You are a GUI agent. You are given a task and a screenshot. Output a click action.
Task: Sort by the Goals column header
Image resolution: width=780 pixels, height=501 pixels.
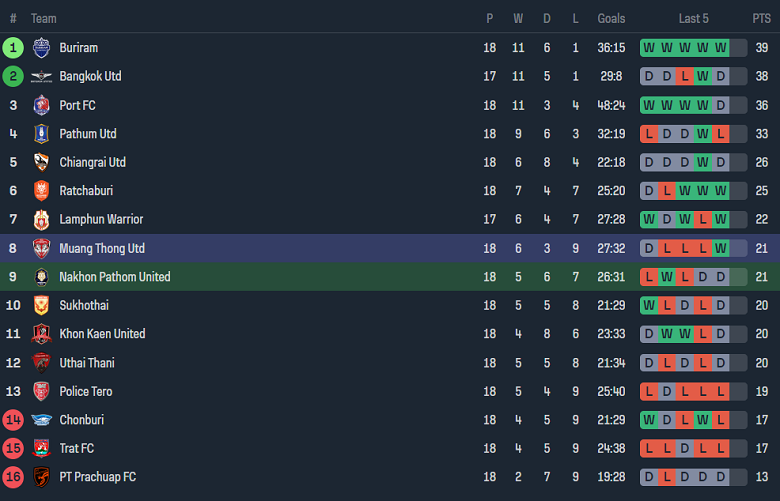click(611, 19)
